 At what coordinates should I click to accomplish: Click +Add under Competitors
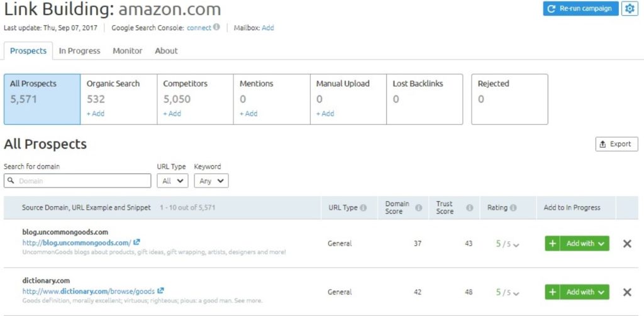pyautogui.click(x=172, y=114)
